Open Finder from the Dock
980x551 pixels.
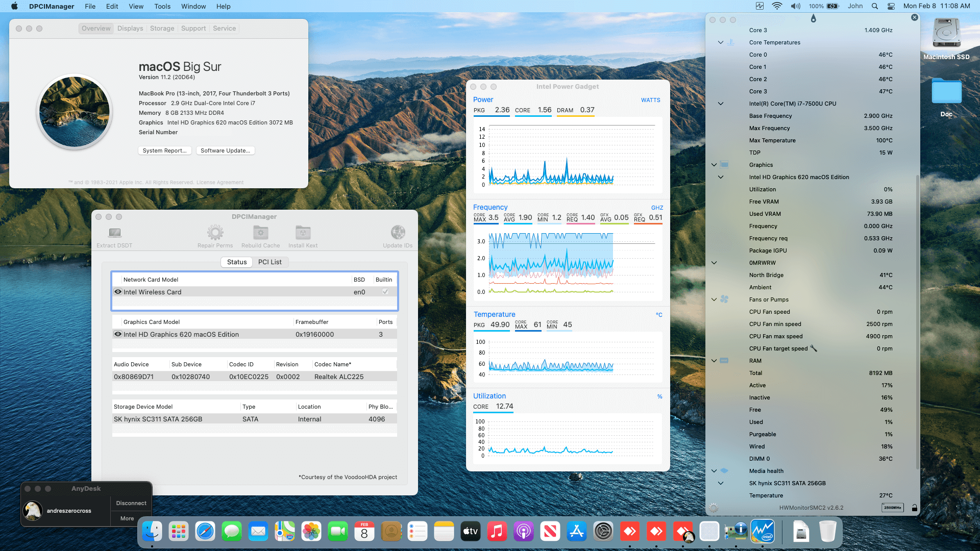tap(152, 532)
